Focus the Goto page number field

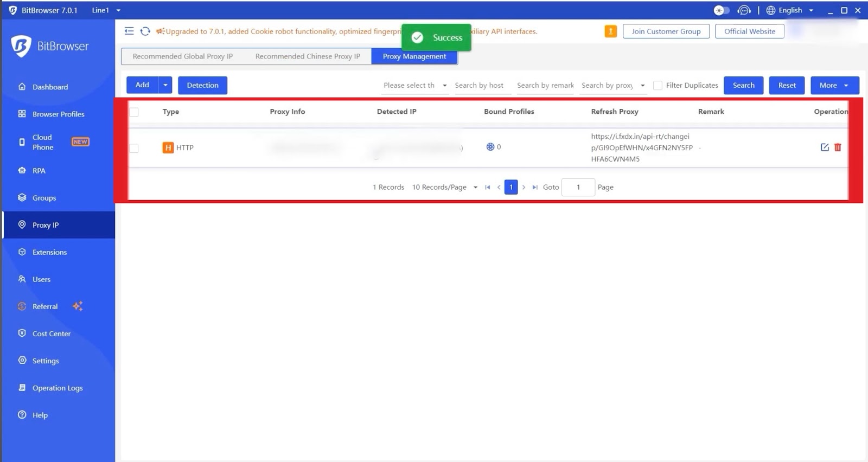pyautogui.click(x=578, y=187)
